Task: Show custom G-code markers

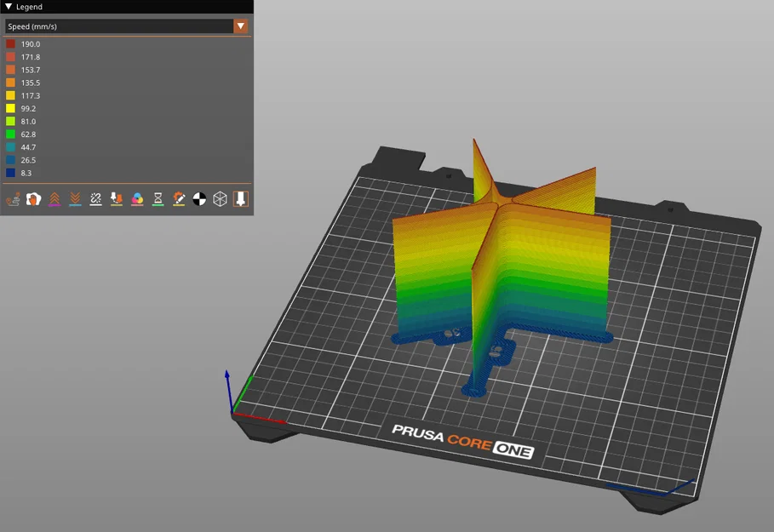Action: pos(178,198)
